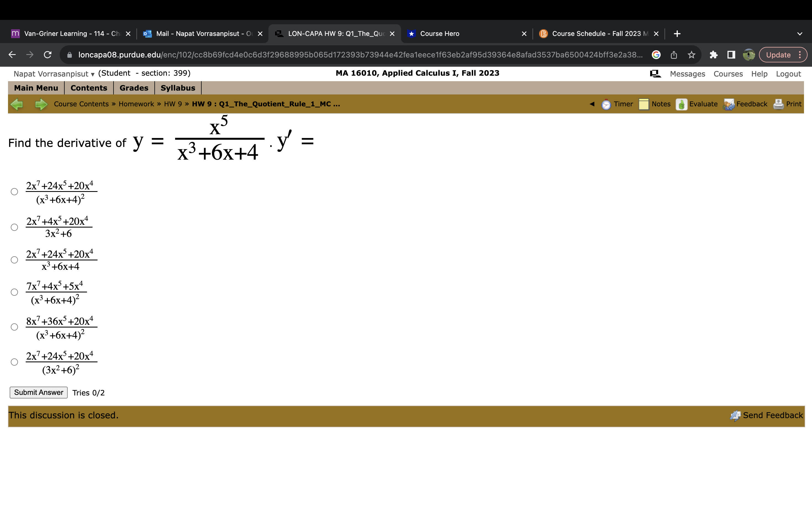Choose the 8x⁷+36x⁵+20x⁴ answer option
The width and height of the screenshot is (812, 528).
coord(14,328)
